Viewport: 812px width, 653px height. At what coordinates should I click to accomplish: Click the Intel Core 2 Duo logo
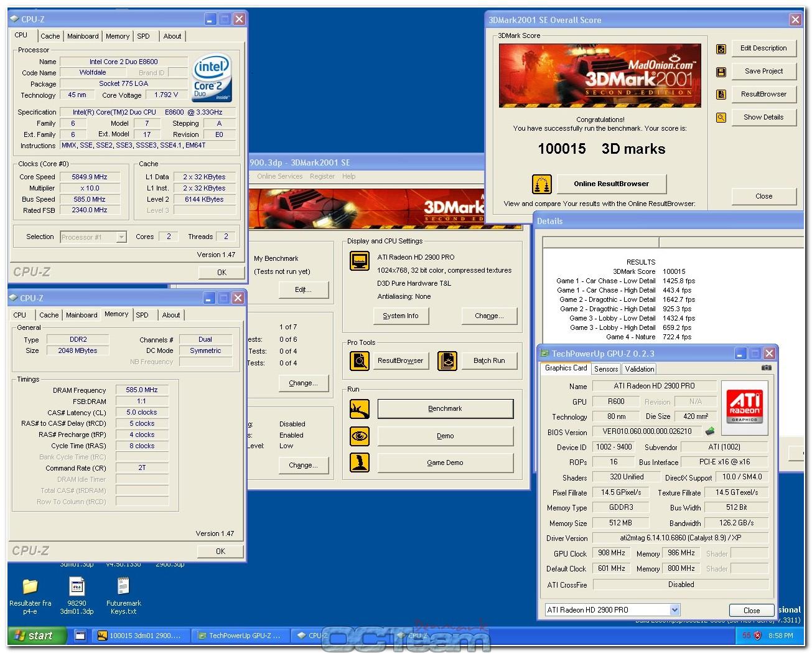pyautogui.click(x=212, y=78)
